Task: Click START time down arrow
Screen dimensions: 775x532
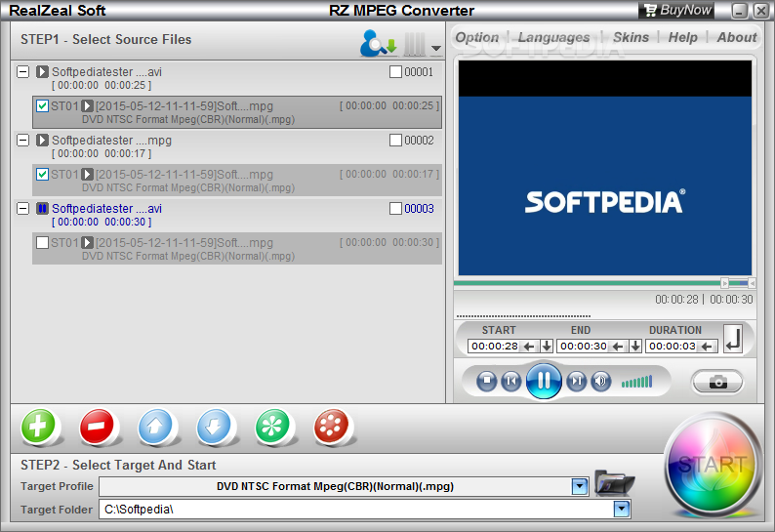Action: [547, 347]
